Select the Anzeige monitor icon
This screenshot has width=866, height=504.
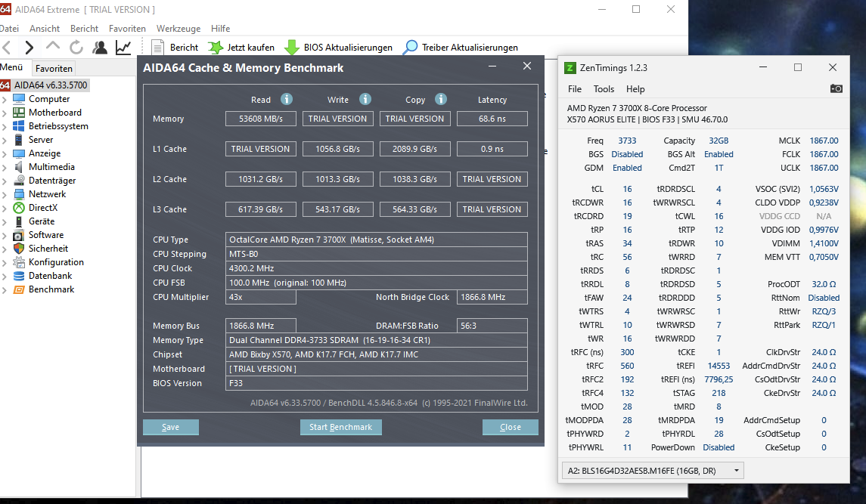pos(19,153)
